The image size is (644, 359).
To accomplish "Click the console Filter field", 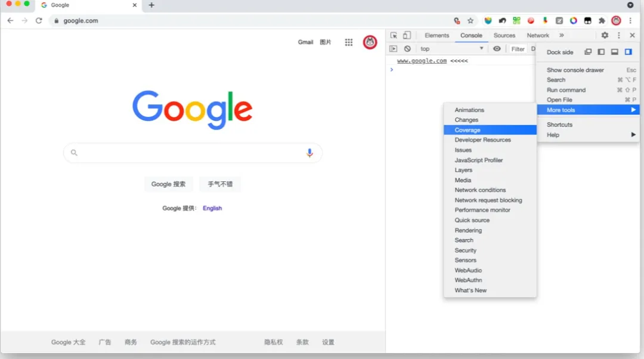I will point(518,49).
